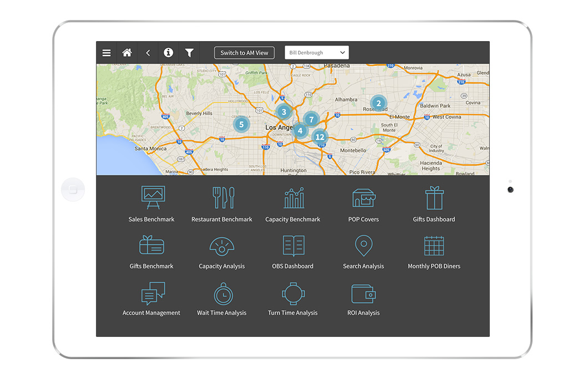Viewport: 588px width, 383px height.
Task: Click the Sales Benchmark label
Action: click(151, 219)
